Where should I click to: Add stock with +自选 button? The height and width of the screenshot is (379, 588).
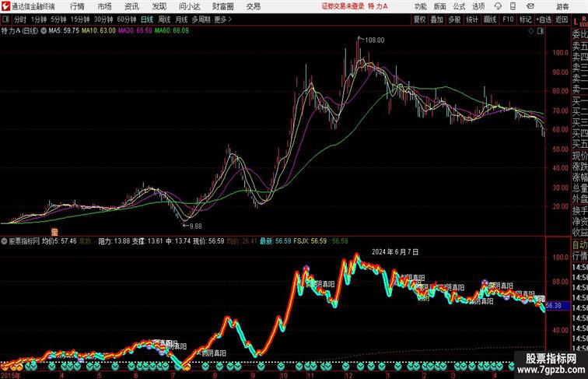[x=544, y=19]
